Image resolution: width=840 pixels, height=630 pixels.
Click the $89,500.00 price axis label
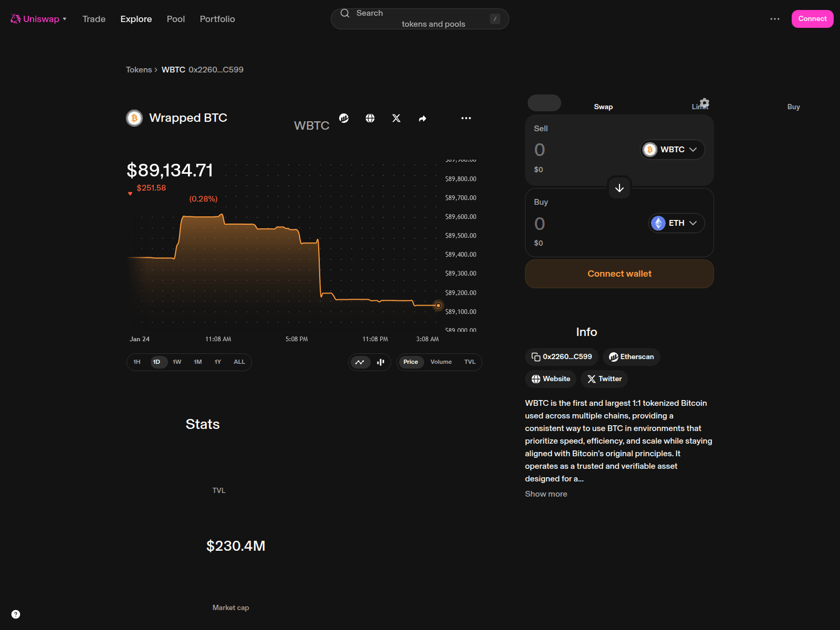(x=461, y=236)
